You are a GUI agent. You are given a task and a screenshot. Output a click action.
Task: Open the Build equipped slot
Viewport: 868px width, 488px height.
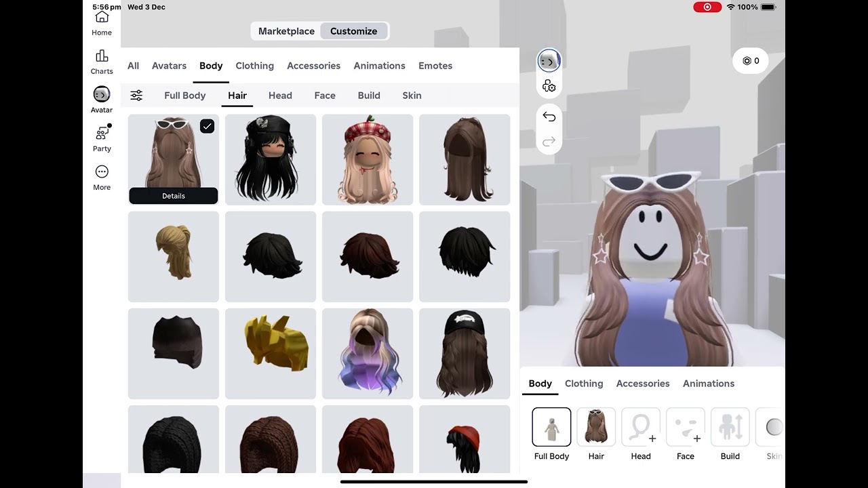pos(730,428)
